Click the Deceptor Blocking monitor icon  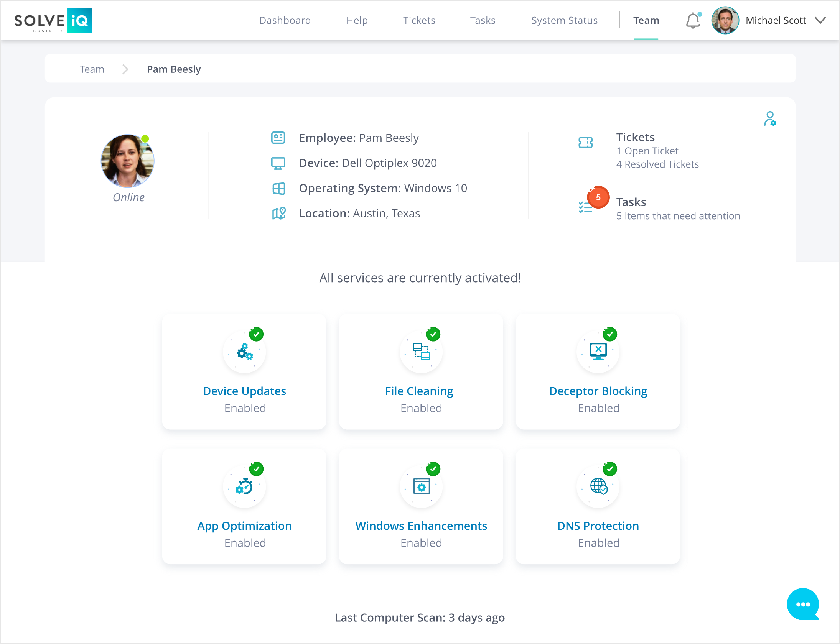click(598, 352)
